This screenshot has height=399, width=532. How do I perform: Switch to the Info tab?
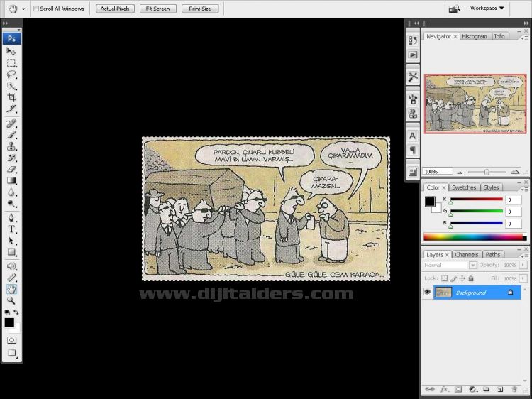499,36
